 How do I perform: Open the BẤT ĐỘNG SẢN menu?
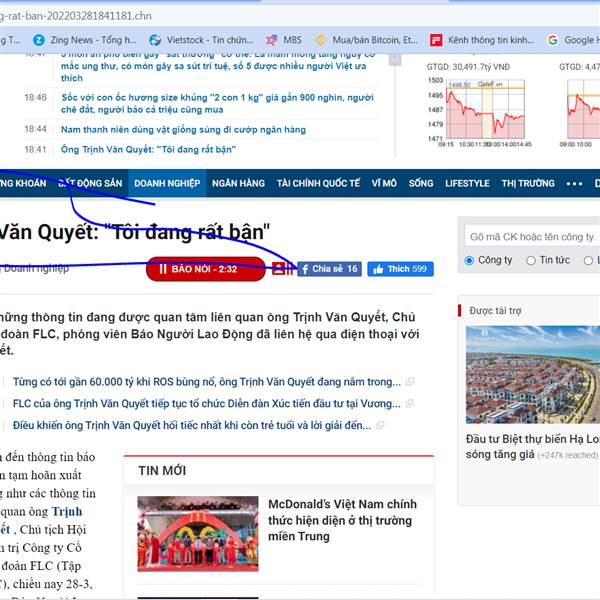point(90,183)
